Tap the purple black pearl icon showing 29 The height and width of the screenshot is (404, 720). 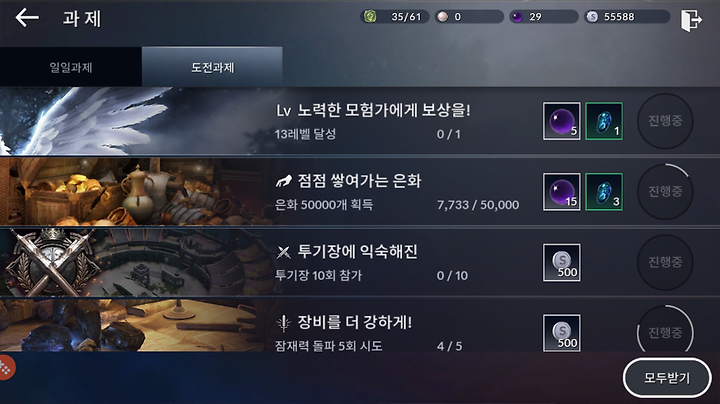[x=518, y=17]
